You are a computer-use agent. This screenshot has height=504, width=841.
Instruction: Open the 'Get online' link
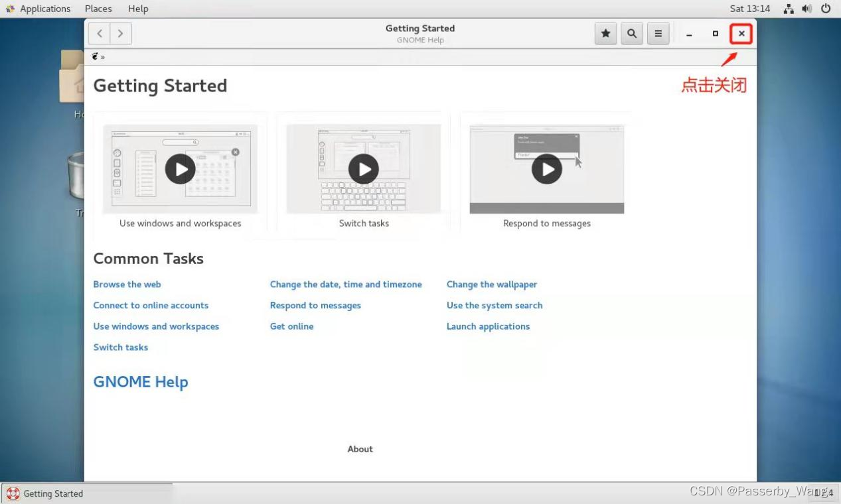tap(291, 327)
